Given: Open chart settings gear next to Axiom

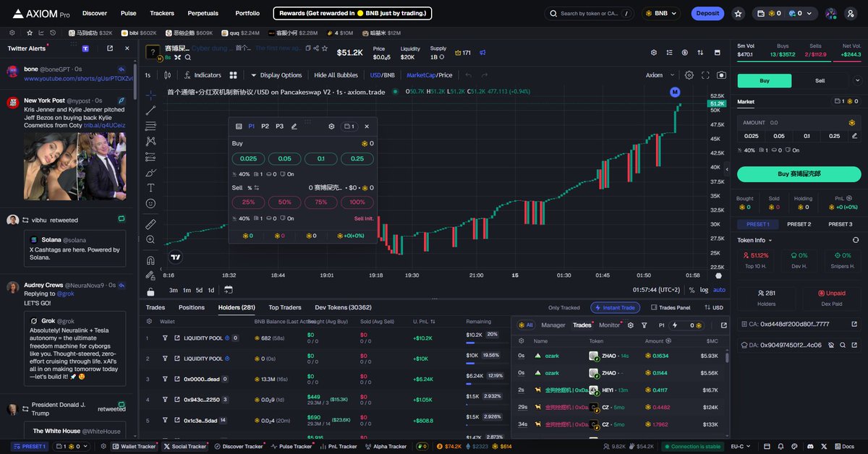Looking at the screenshot, I should click(689, 75).
